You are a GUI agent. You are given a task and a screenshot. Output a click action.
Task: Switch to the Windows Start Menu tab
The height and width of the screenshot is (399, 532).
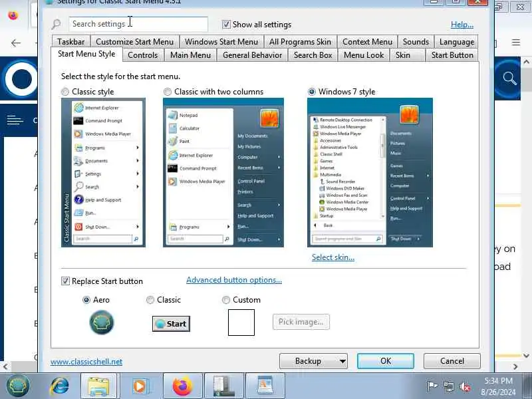(221, 41)
